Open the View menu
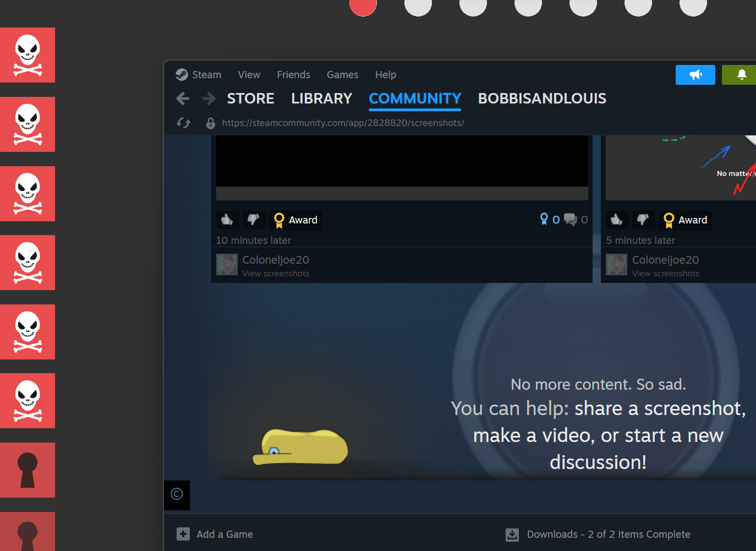The image size is (756, 551). point(249,75)
